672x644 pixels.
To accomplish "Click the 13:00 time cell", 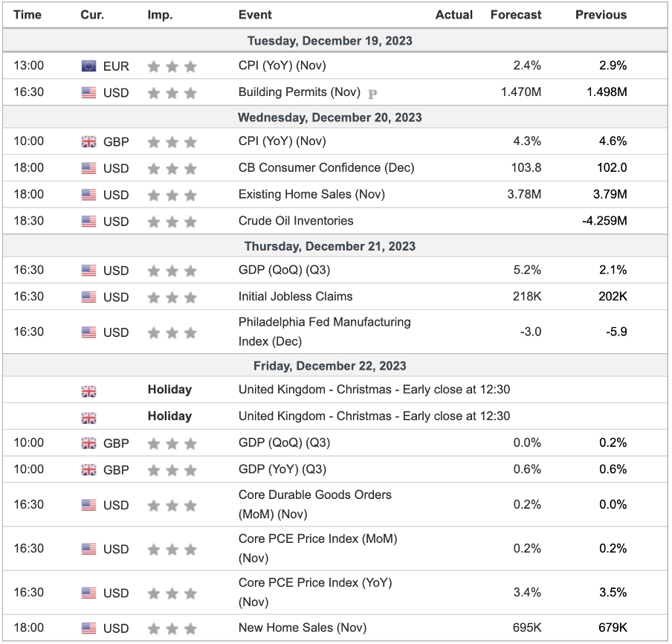I will point(29,65).
